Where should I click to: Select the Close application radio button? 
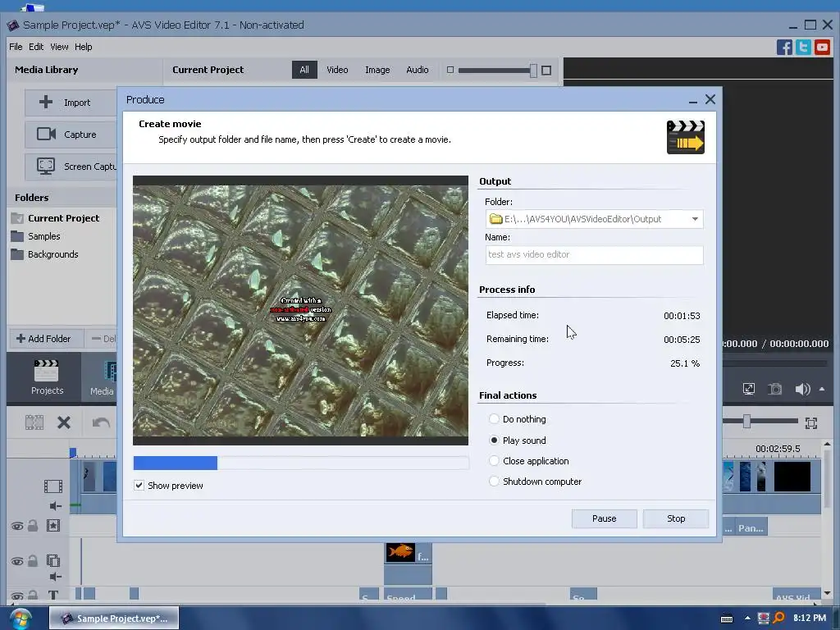point(494,461)
